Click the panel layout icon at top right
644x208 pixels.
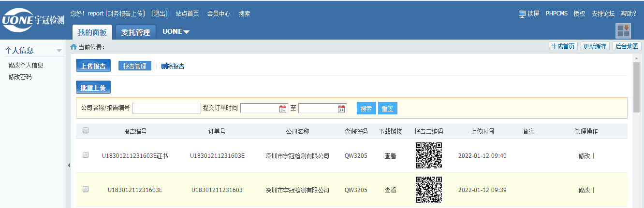point(623,30)
